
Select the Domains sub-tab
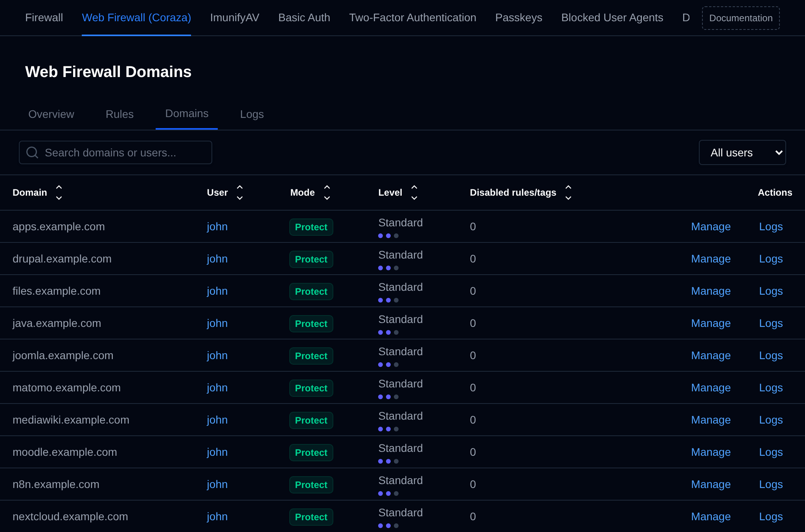pos(187,114)
